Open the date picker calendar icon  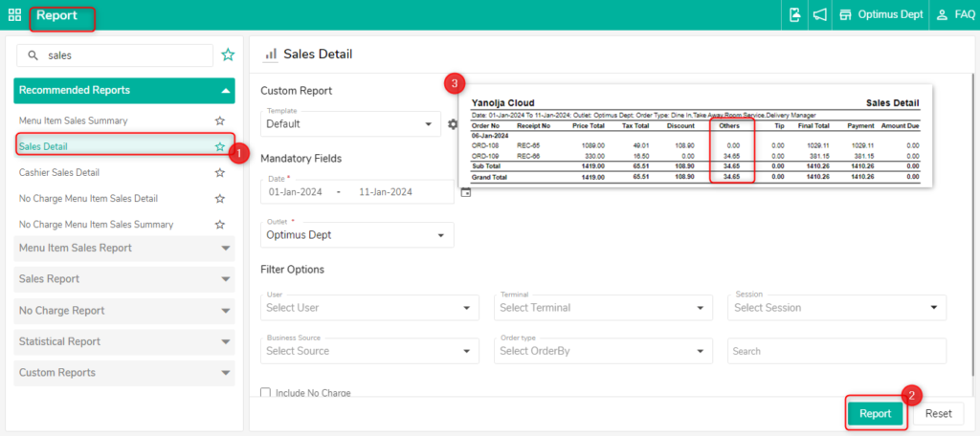(x=465, y=192)
